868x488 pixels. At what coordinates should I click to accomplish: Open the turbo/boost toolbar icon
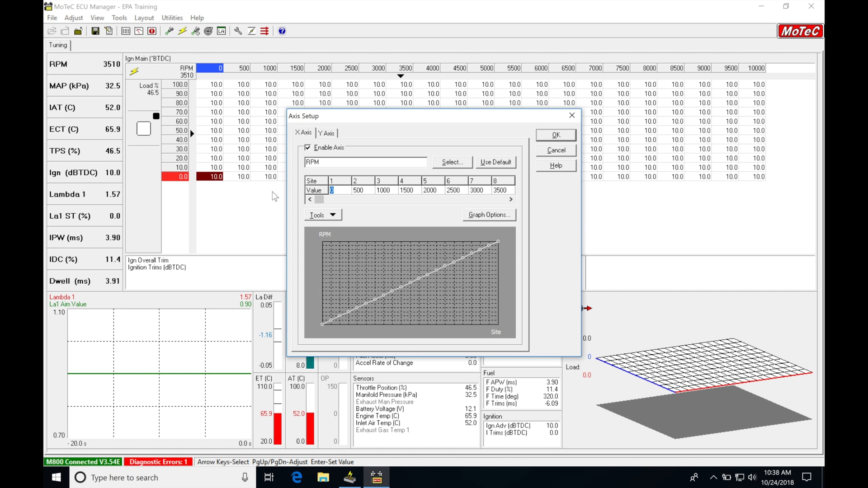[x=208, y=31]
